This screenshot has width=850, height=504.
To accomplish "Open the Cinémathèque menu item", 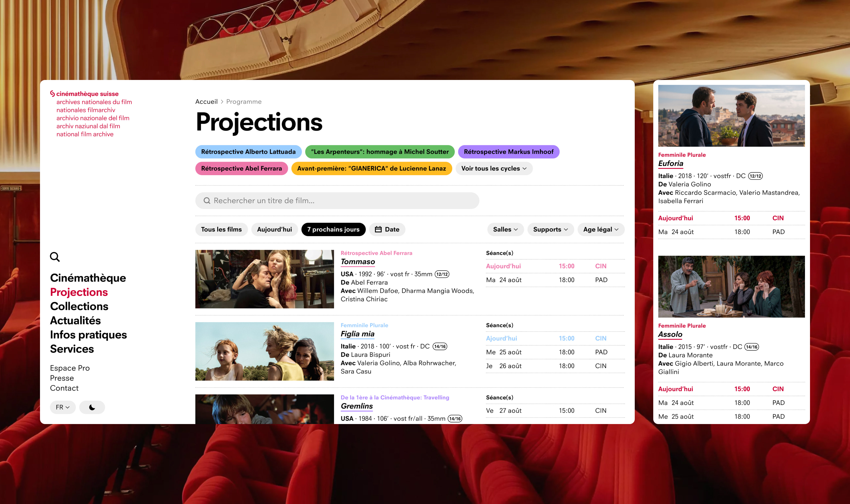I will click(x=88, y=278).
